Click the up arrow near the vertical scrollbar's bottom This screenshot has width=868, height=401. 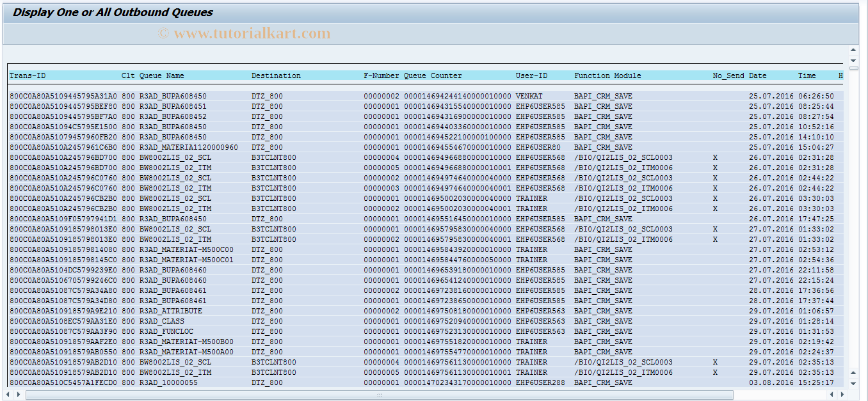pos(853,373)
